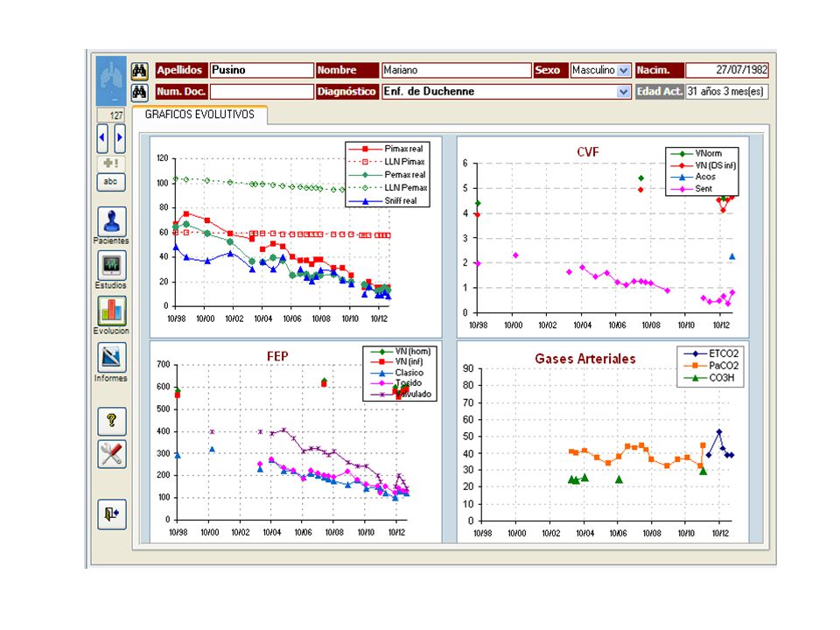Click the plus-exclamation add button
The width and height of the screenshot is (840, 630).
click(x=111, y=163)
